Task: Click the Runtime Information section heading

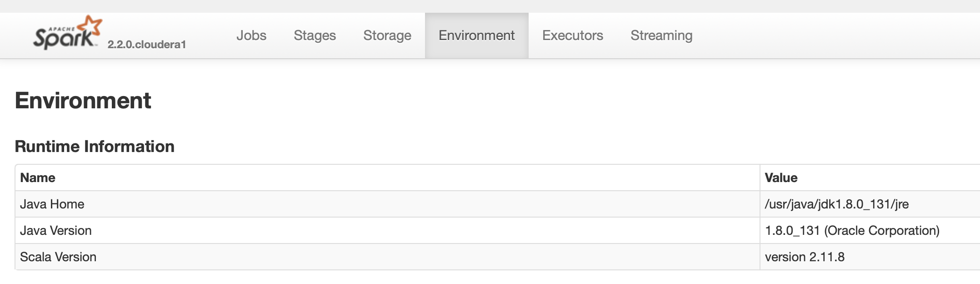Action: 95,147
